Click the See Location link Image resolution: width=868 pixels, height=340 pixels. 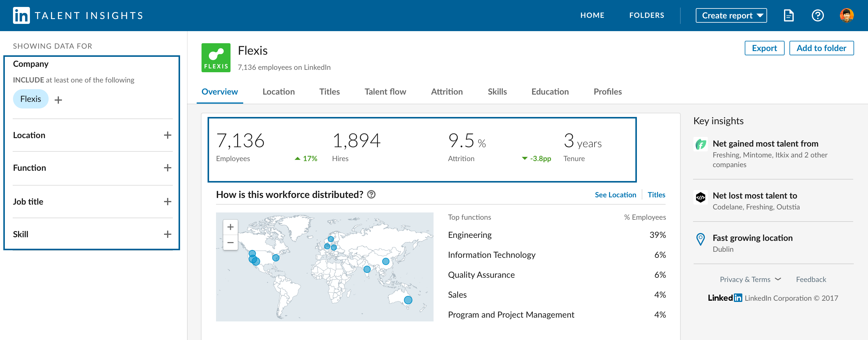click(x=615, y=195)
